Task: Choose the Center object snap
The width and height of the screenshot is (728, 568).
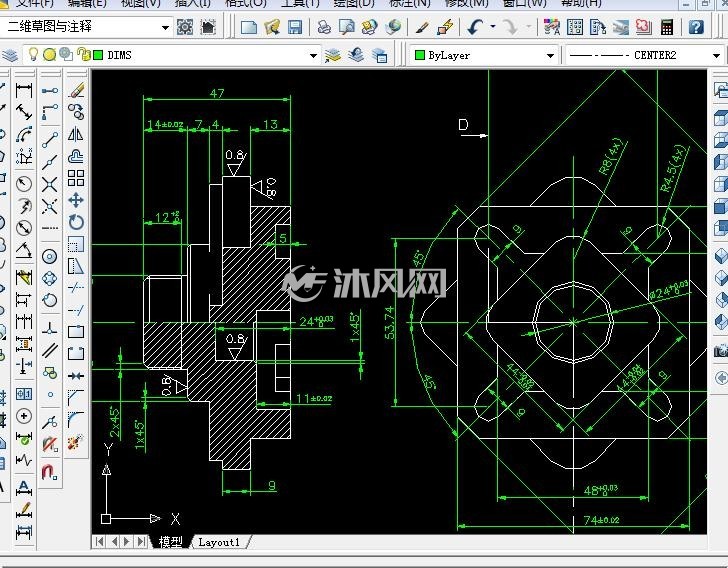Action: tap(50, 256)
